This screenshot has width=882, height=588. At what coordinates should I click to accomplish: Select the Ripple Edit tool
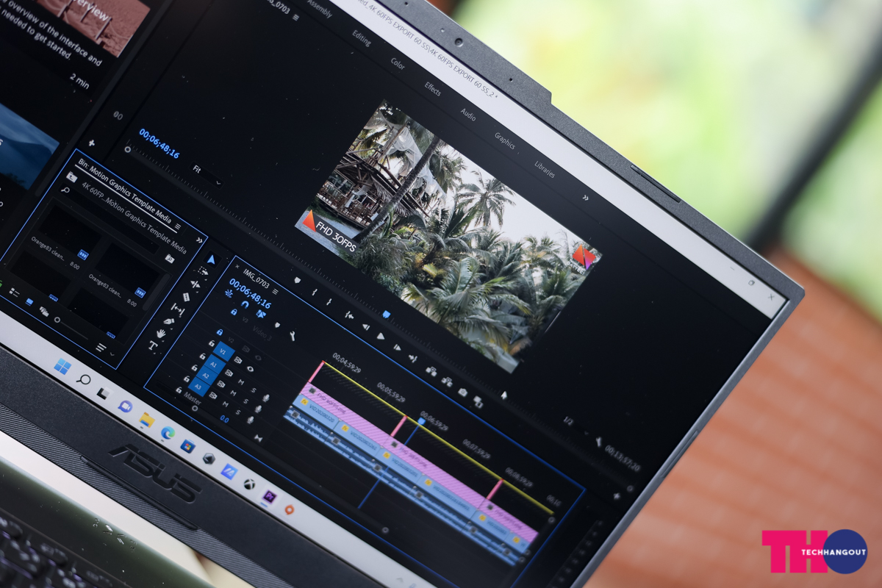pos(195,284)
